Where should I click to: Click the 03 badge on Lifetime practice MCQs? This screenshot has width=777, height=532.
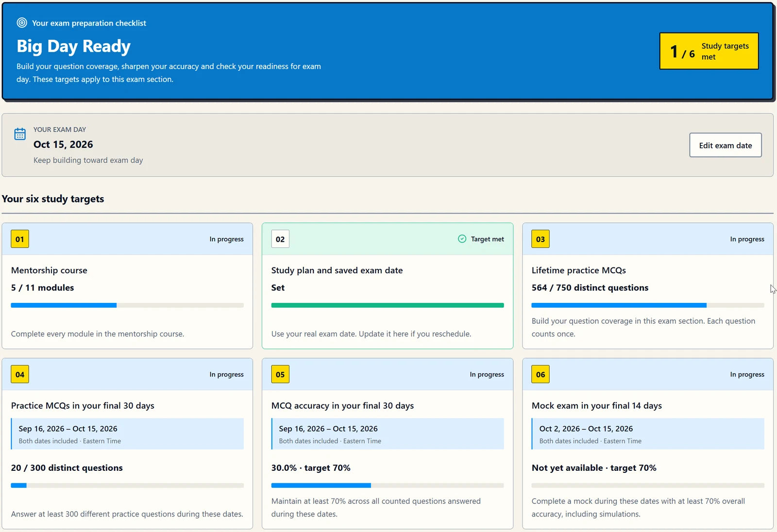point(541,239)
